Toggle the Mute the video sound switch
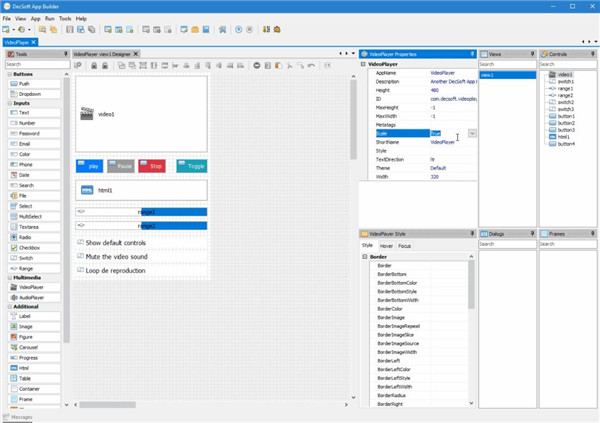This screenshot has height=423, width=600. (80, 257)
